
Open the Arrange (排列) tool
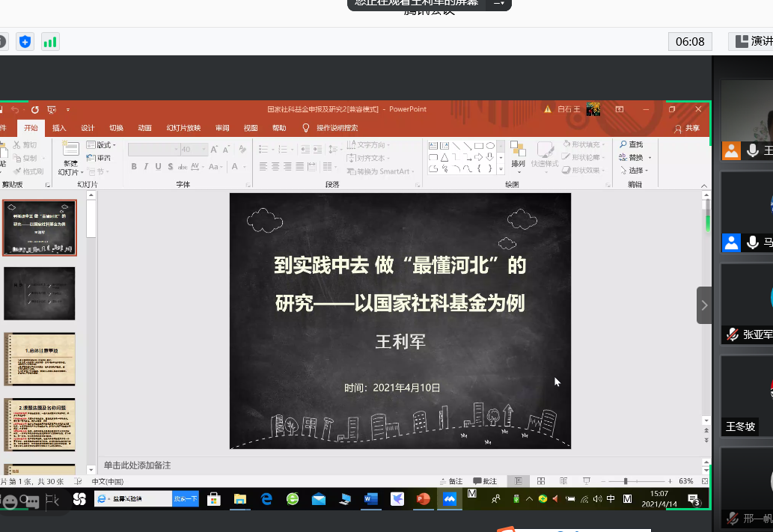point(518,153)
